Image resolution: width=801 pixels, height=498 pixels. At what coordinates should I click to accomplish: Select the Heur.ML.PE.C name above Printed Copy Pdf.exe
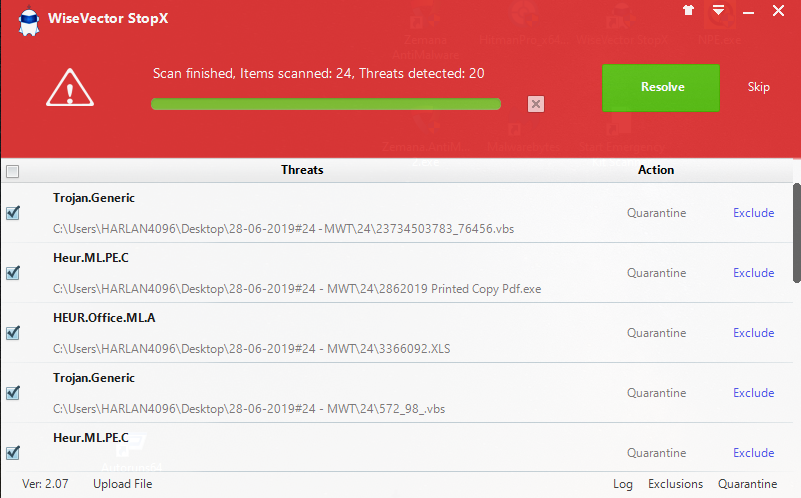91,258
